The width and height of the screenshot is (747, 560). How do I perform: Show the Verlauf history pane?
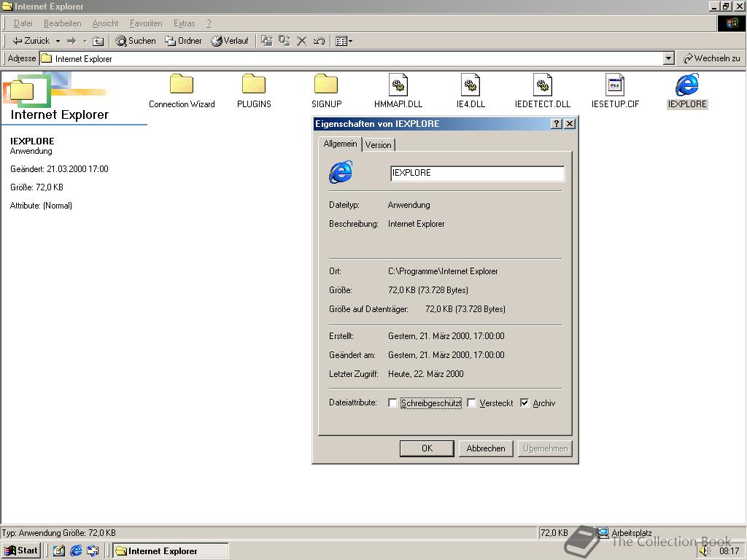[x=230, y=41]
